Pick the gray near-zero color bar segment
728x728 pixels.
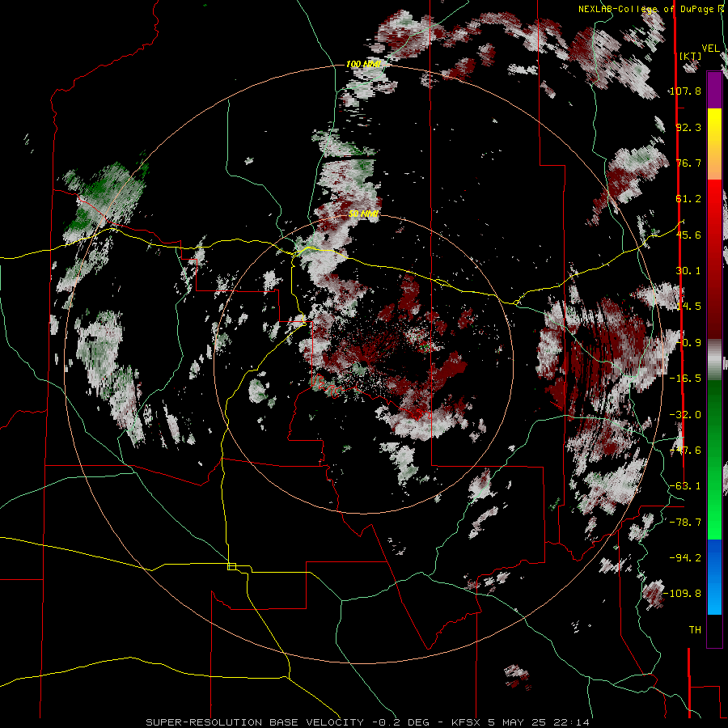point(714,360)
